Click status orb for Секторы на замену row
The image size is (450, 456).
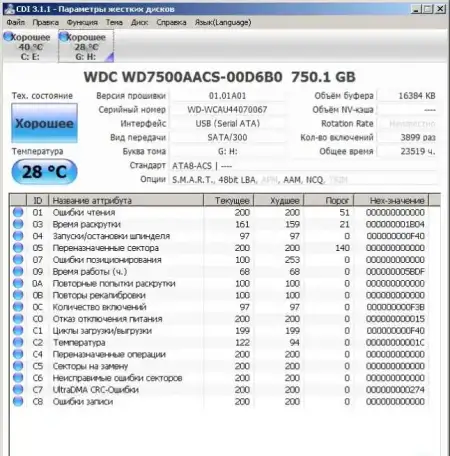click(x=18, y=366)
